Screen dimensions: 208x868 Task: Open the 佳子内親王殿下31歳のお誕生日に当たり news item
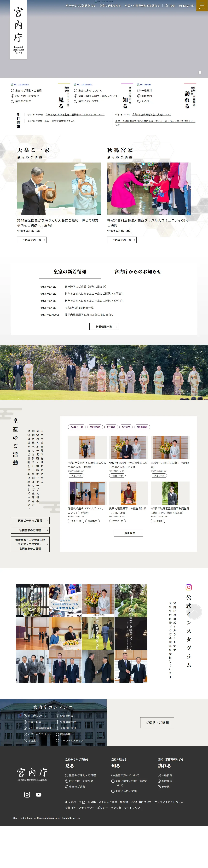click(x=89, y=315)
